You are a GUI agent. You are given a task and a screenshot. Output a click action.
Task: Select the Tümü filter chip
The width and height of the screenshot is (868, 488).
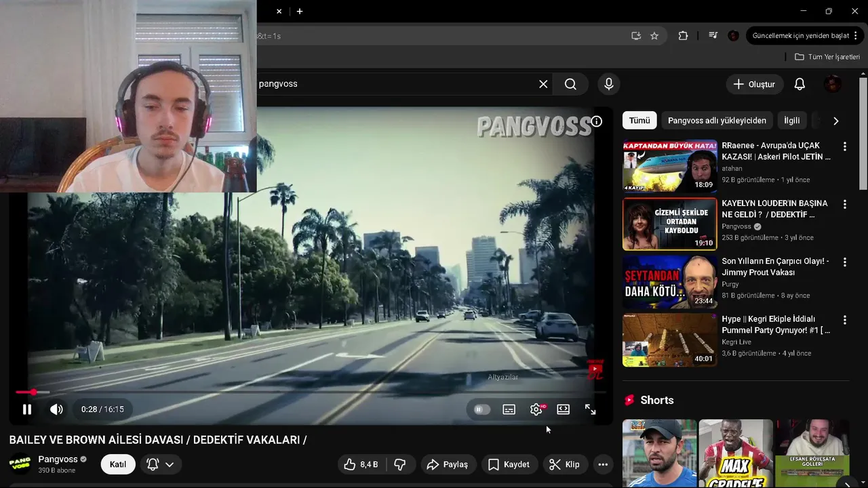pyautogui.click(x=639, y=121)
